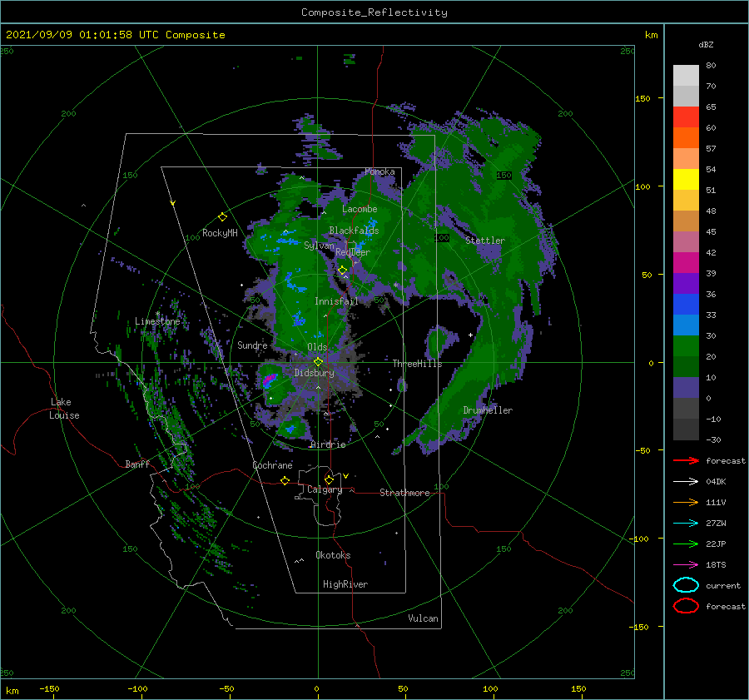749x700 pixels.
Task: Click the Lacombe town label
Action: [360, 209]
